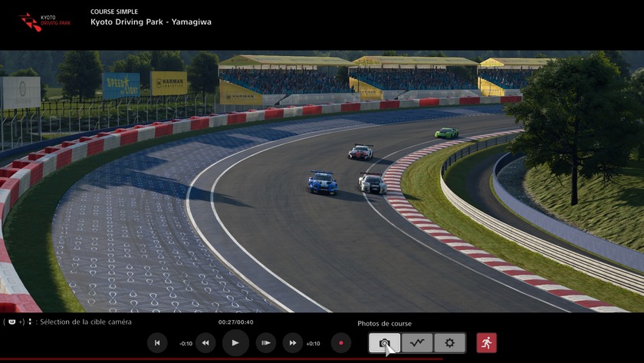Click the Sélection de la cible caméra hint
Image resolution: width=644 pixels, height=363 pixels.
coord(85,322)
